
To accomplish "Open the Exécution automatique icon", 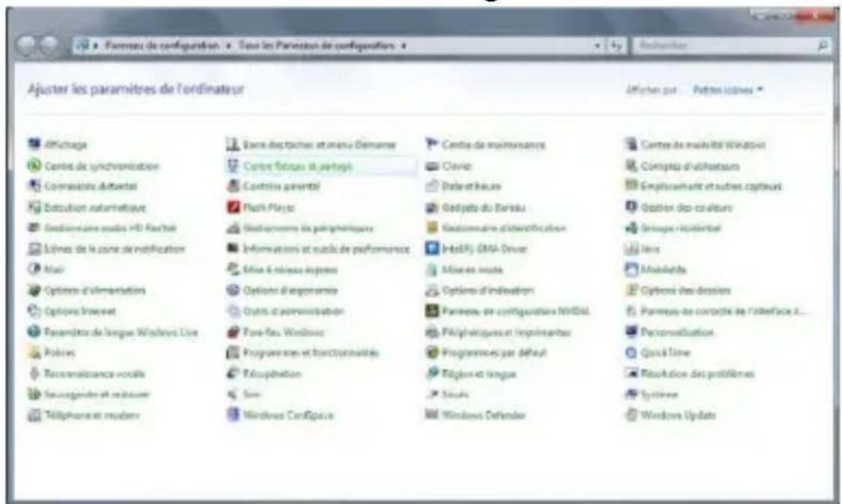I will 34,207.
